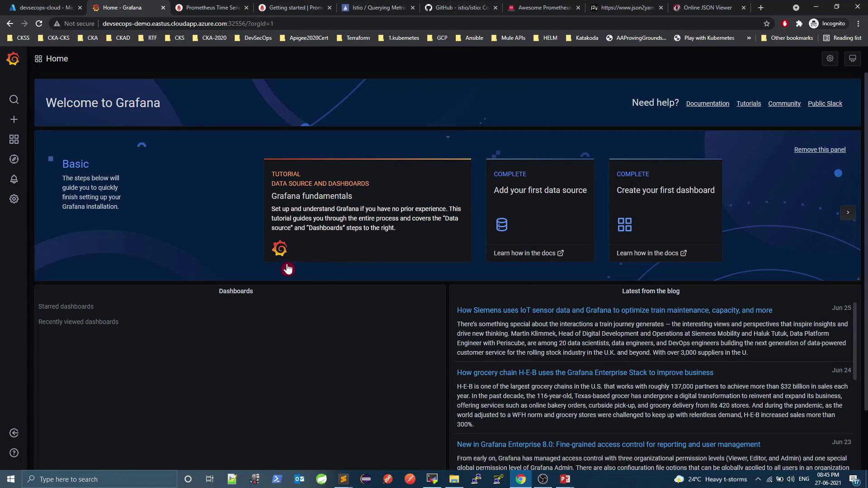
Task: Show the next setup cards with the right arrow
Action: click(x=848, y=212)
